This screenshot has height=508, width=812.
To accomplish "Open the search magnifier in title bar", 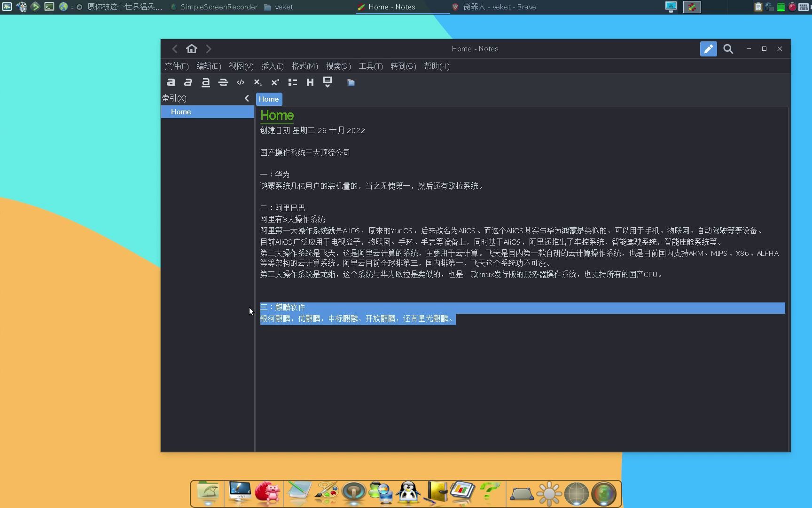I will click(x=728, y=49).
